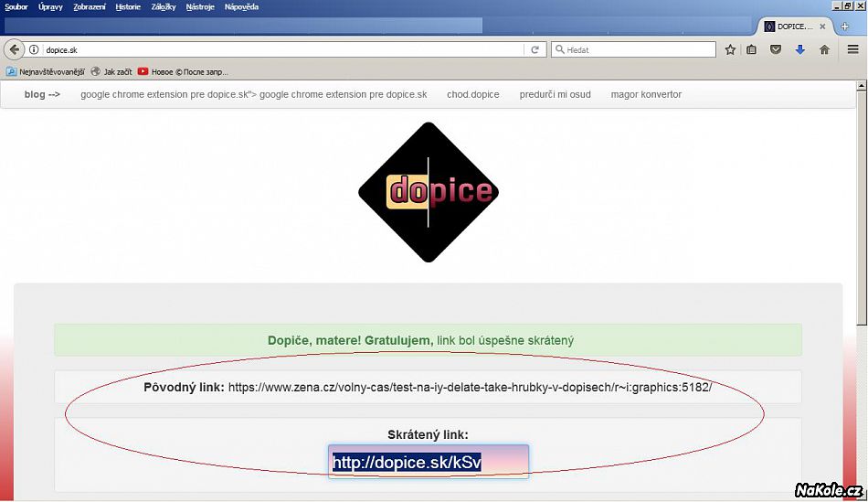Open the Firefox hamburger menu
Viewport: 868px width, 502px height.
click(853, 50)
